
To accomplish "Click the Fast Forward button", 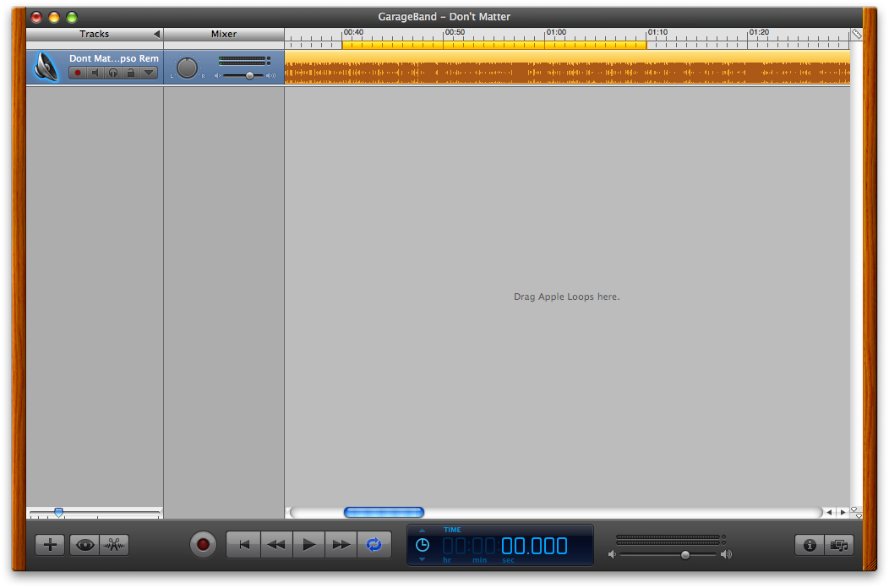I will point(341,545).
